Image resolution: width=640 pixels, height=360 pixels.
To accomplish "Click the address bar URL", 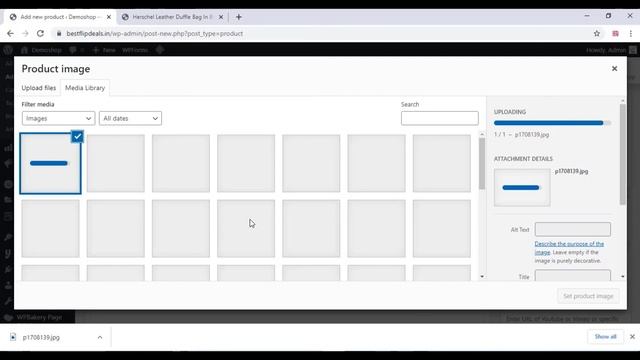I will coord(155,33).
